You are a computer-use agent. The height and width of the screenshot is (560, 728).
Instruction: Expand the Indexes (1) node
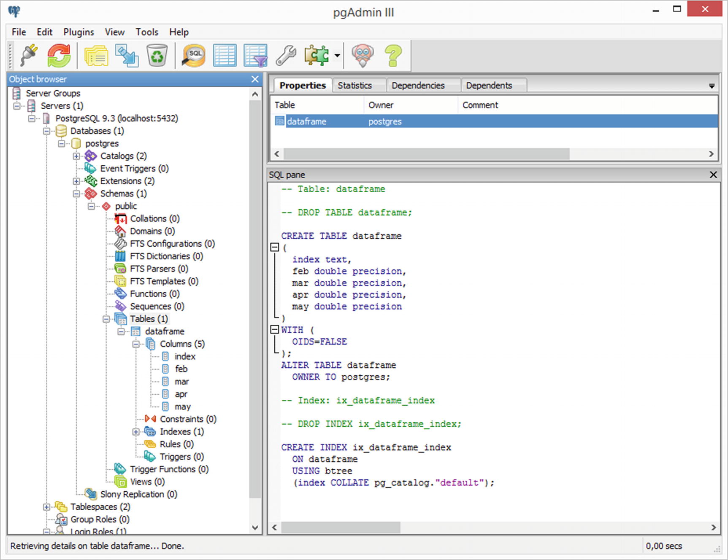point(136,432)
